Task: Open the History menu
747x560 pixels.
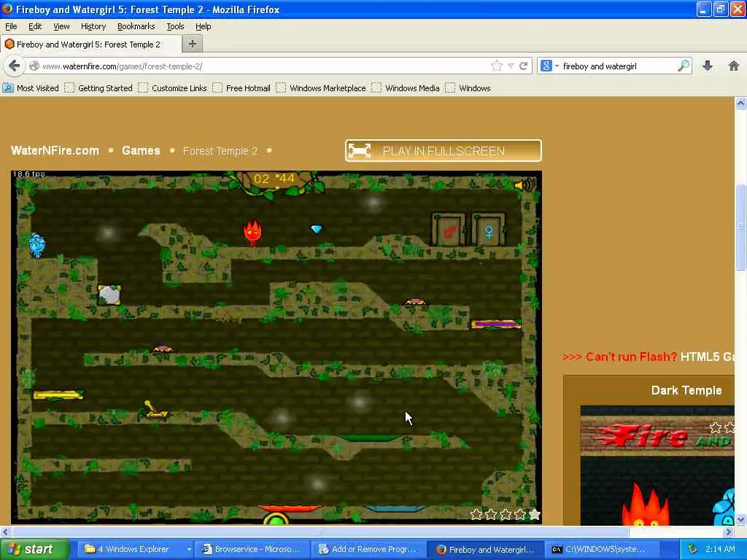Action: (x=93, y=26)
